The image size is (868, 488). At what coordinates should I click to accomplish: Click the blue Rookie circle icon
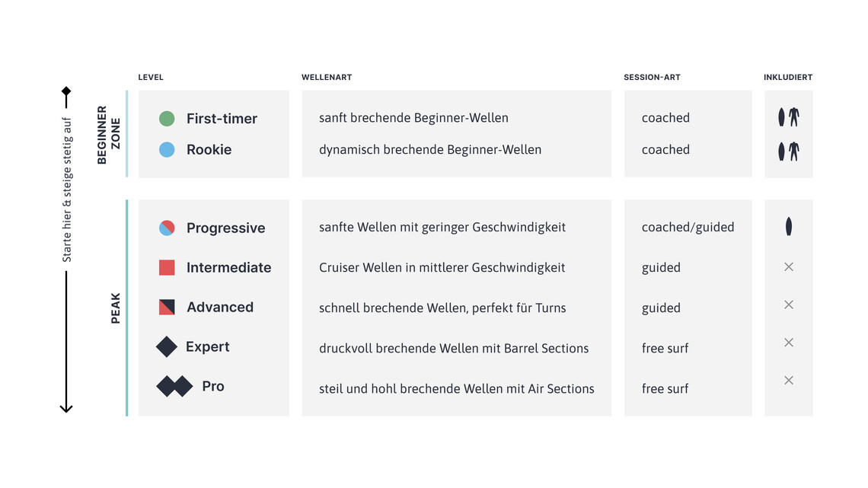[167, 150]
